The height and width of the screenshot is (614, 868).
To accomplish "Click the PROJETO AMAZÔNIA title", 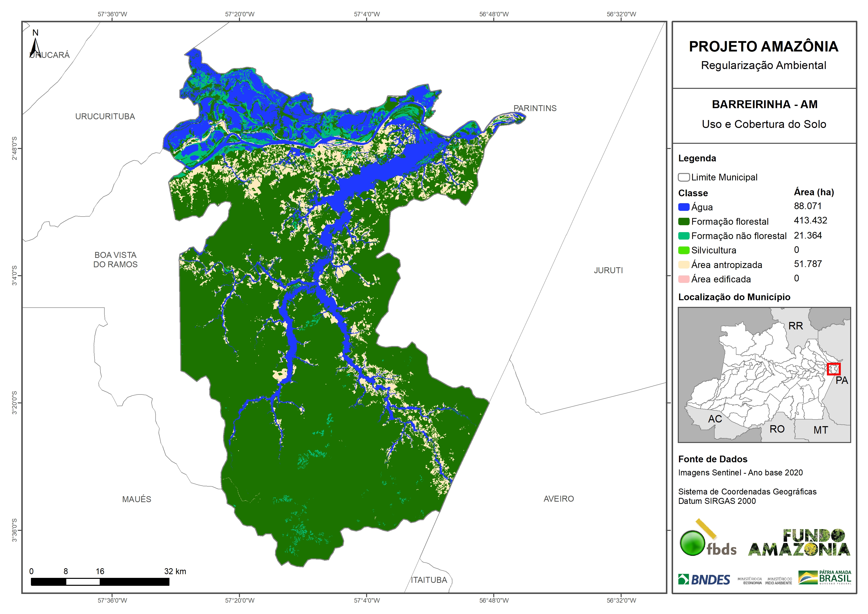I will 763,47.
